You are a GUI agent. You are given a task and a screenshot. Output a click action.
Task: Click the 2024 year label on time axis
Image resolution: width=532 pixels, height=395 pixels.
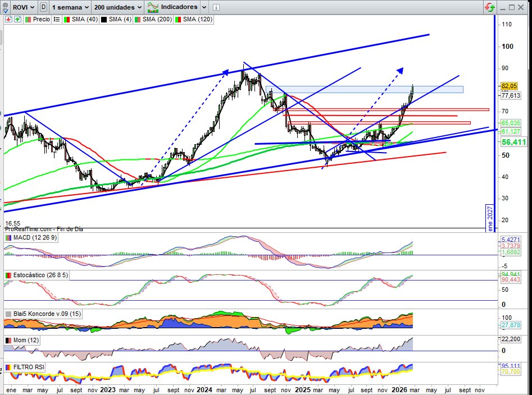(204, 390)
